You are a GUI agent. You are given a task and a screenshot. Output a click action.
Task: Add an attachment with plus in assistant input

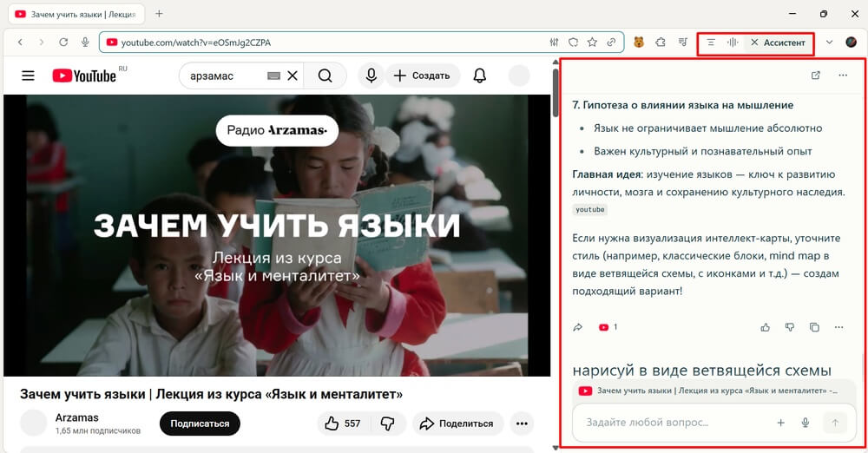pyautogui.click(x=780, y=423)
